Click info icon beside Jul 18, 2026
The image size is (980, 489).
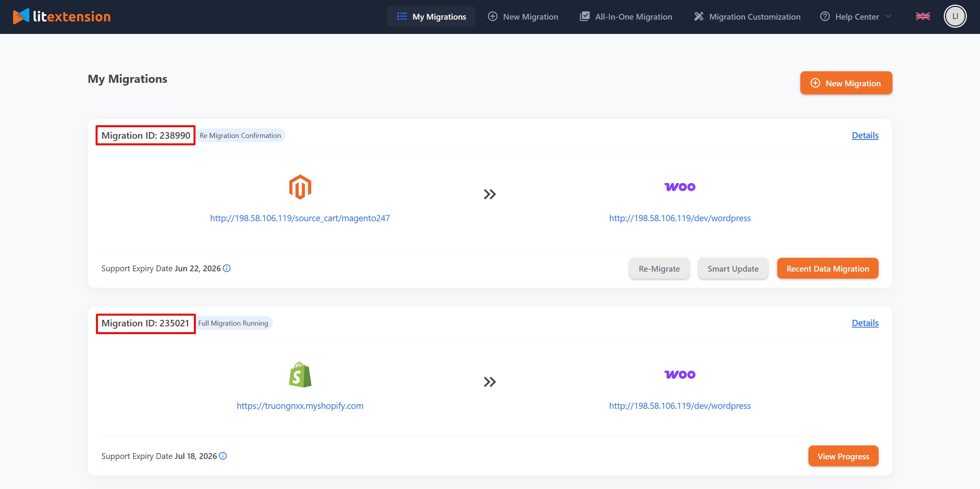[x=223, y=456]
